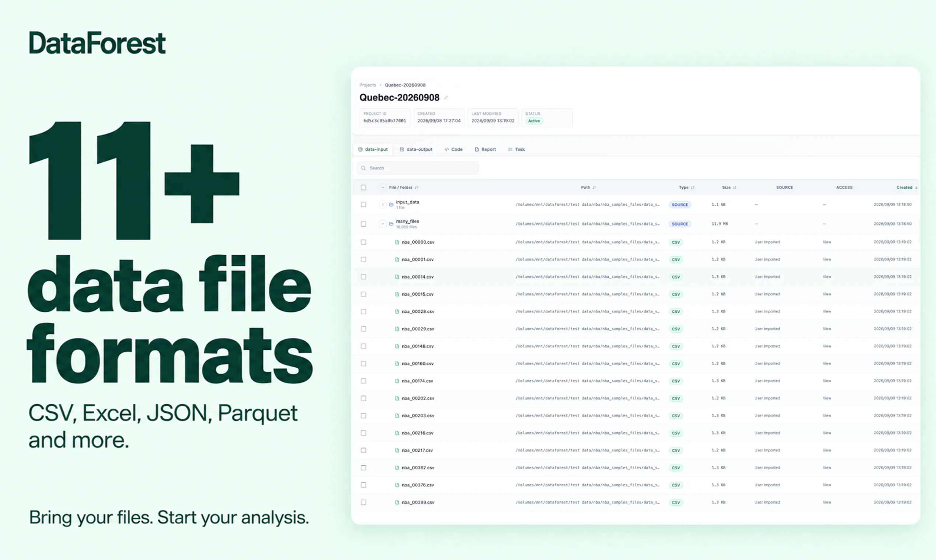Select checkbox for nba_00203.csv

tap(363, 416)
